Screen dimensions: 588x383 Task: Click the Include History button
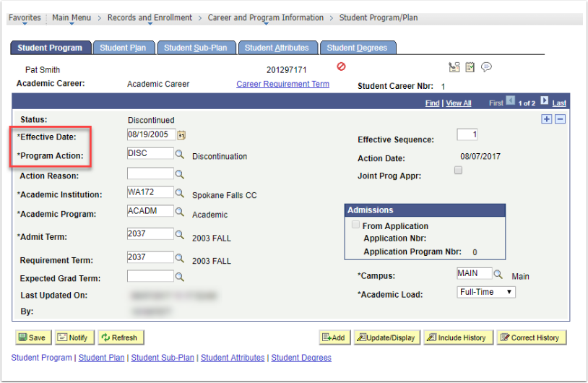[x=458, y=337]
